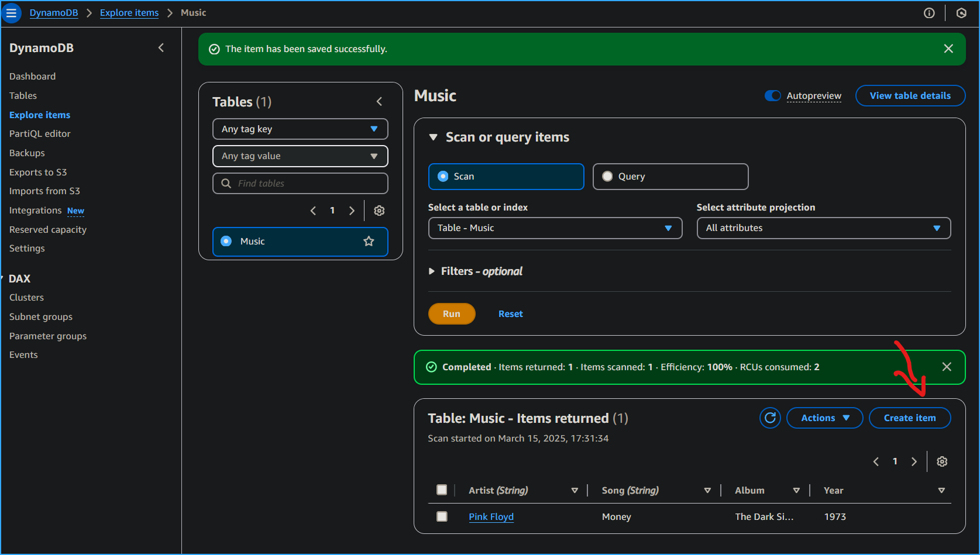Screen dimensions: 980x555
Task: Dismiss the item saved successfully banner
Action: coord(948,49)
